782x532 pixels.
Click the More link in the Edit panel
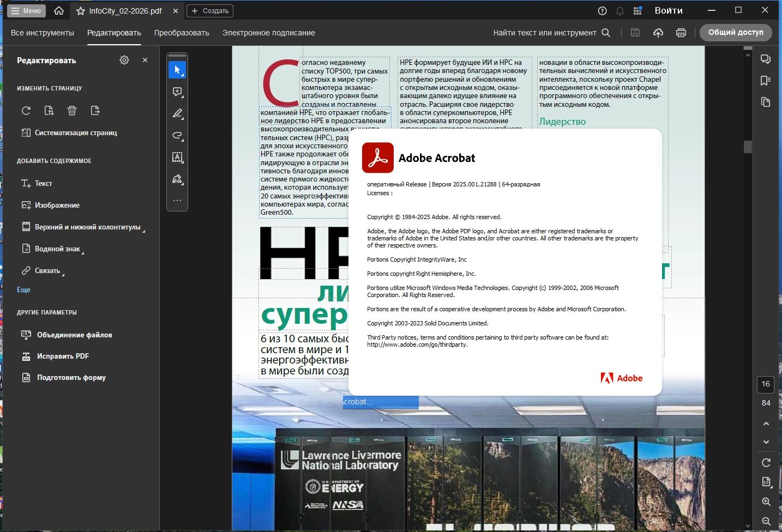(23, 290)
